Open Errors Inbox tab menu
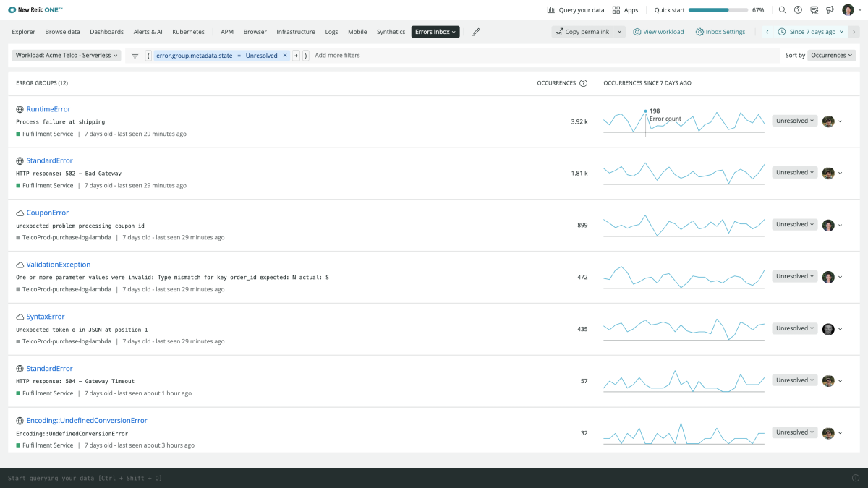The width and height of the screenshot is (868, 488). point(435,32)
